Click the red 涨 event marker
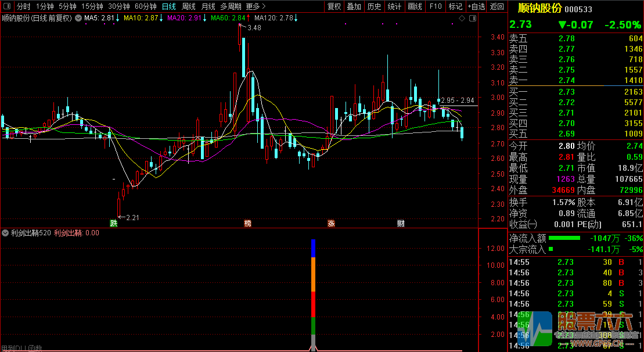Screen dimensions: 644x352 pyautogui.click(x=331, y=224)
